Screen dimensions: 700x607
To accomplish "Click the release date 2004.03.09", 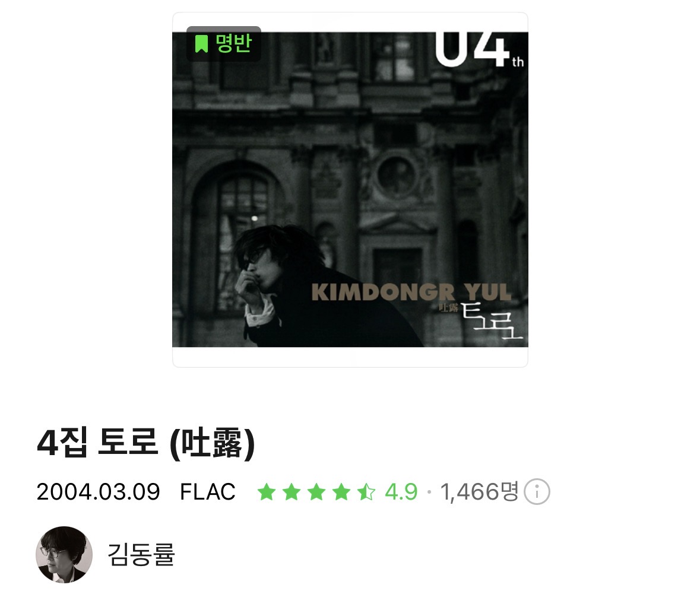I will (98, 492).
